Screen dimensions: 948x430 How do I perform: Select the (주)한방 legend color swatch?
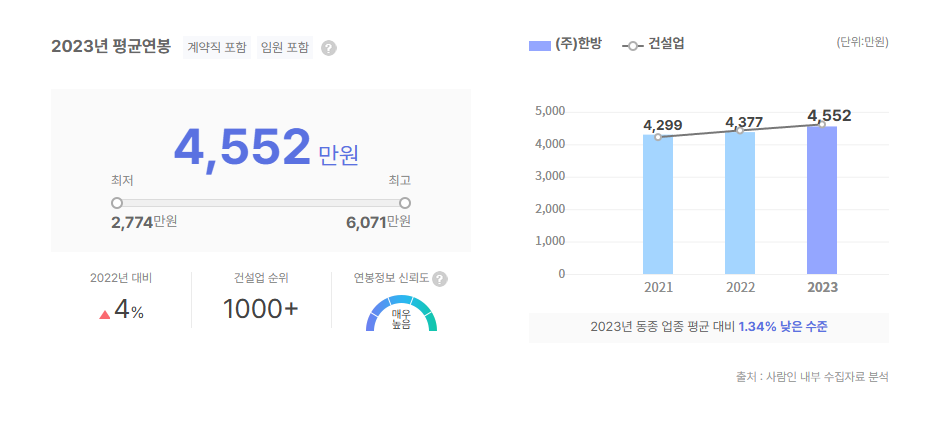coord(539,46)
